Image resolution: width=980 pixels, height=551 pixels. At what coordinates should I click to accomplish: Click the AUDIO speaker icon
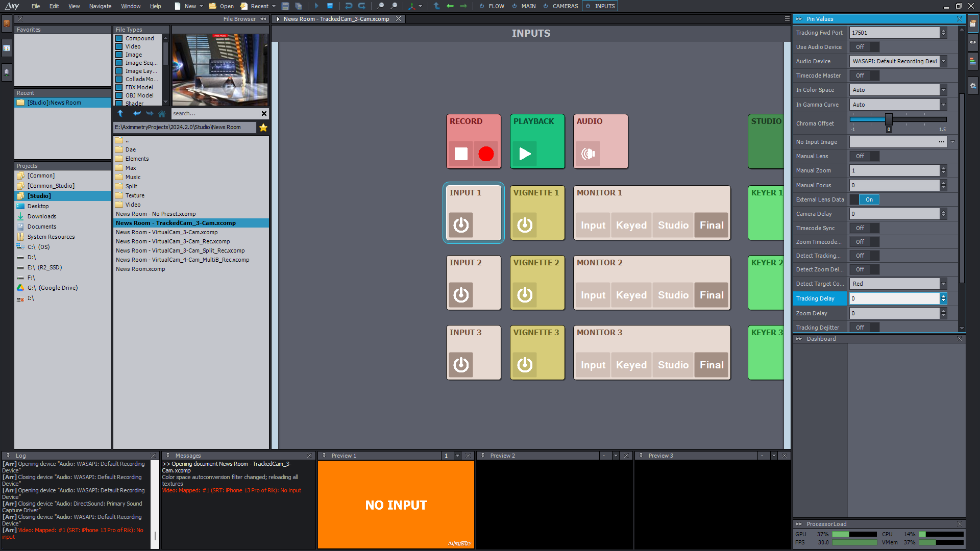589,154
